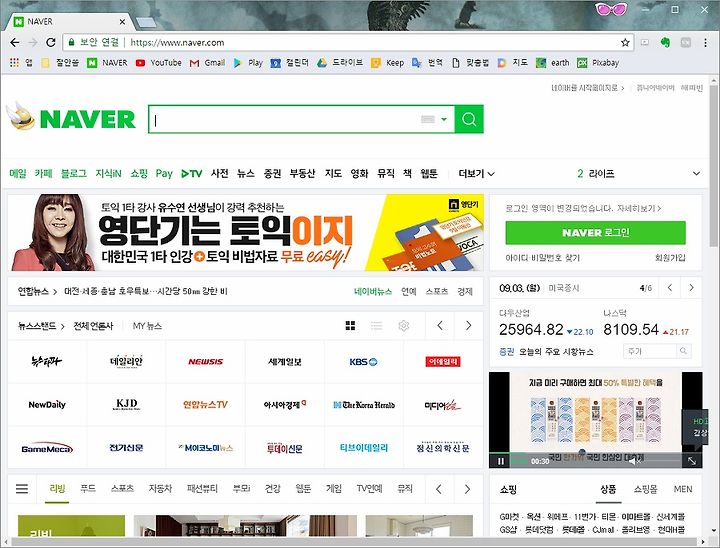Screen dimensions: 720x548
Task: Switch newsstand to list view
Action: point(377,326)
